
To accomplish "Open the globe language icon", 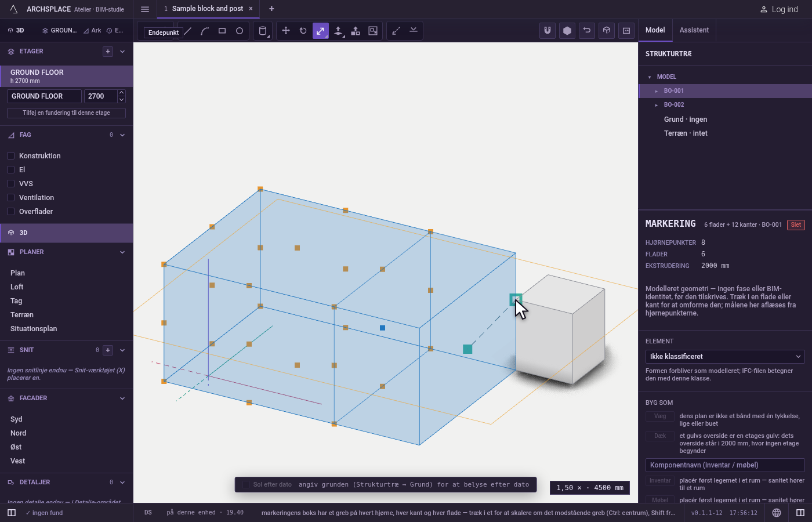I will click(777, 513).
